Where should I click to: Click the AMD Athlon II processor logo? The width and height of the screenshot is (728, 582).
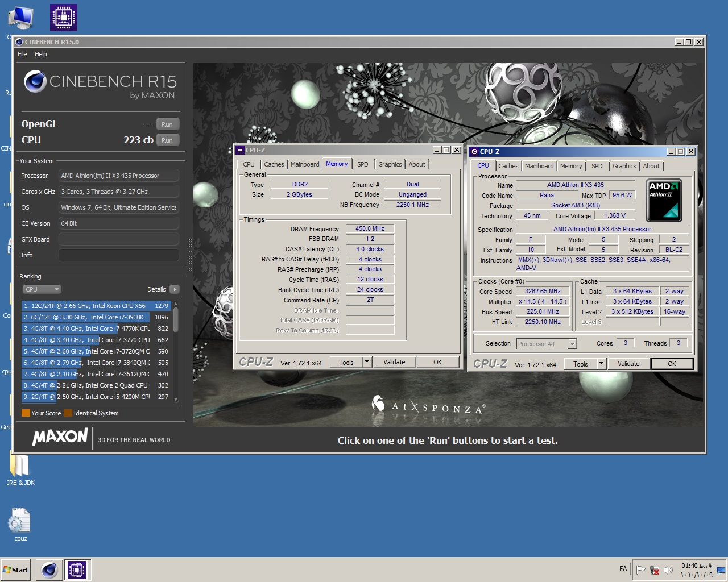point(664,200)
